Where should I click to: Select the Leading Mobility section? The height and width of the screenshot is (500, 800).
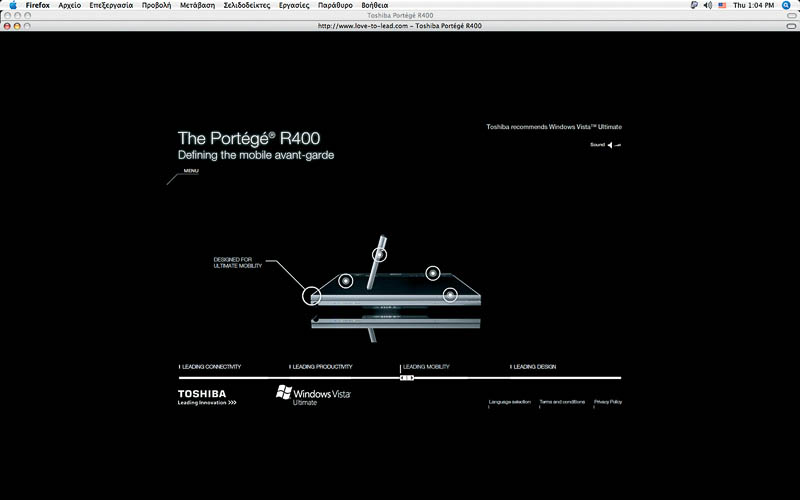click(x=426, y=367)
